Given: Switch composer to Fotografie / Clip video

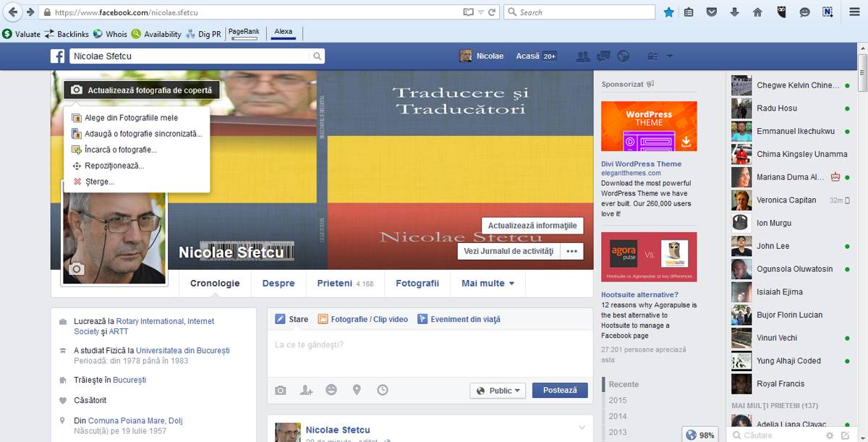Looking at the screenshot, I should pyautogui.click(x=363, y=319).
